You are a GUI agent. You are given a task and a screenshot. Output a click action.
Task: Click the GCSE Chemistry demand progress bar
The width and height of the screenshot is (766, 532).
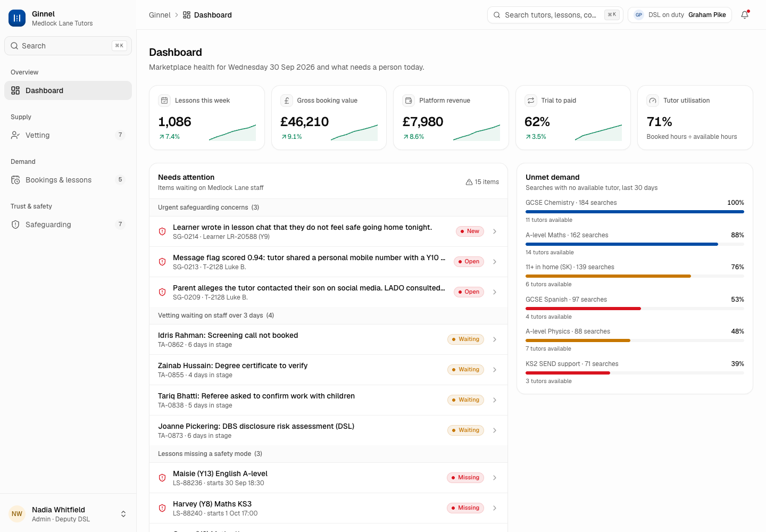(635, 212)
